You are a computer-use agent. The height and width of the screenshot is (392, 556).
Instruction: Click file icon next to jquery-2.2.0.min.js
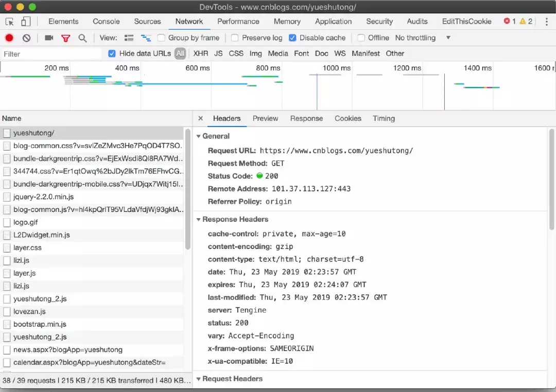point(7,197)
